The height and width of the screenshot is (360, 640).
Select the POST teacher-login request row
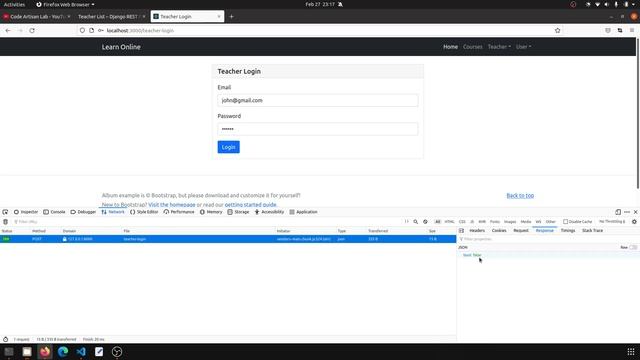(228, 239)
